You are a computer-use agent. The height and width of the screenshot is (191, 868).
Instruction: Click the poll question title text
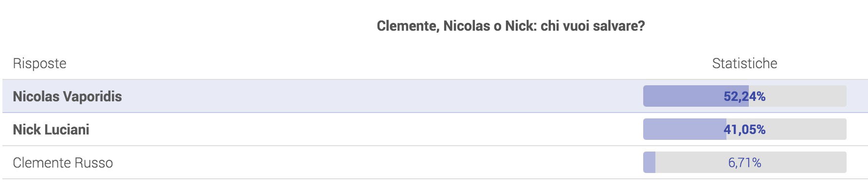[510, 26]
